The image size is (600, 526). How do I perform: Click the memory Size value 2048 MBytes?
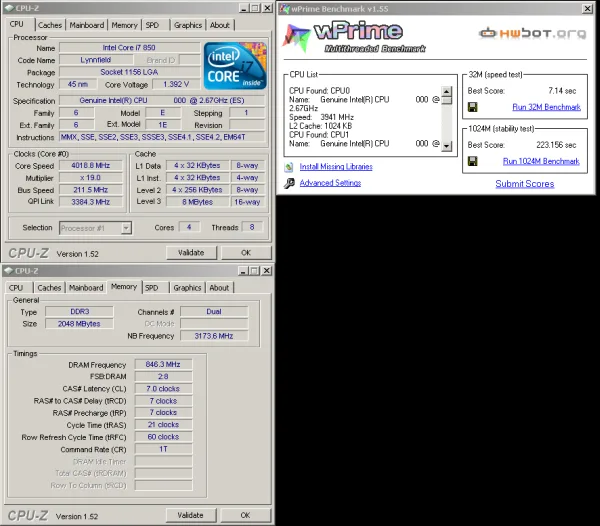[80, 324]
